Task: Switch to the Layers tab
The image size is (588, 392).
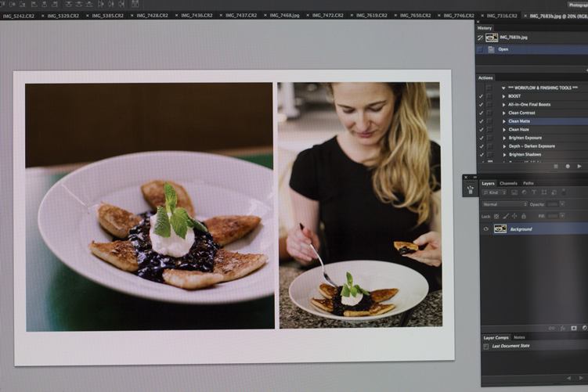Action: coord(488,183)
